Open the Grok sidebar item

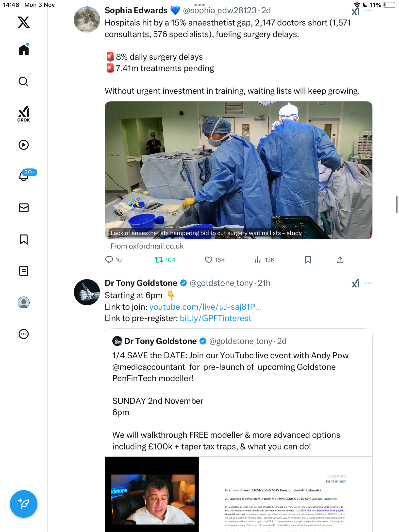coord(24,114)
